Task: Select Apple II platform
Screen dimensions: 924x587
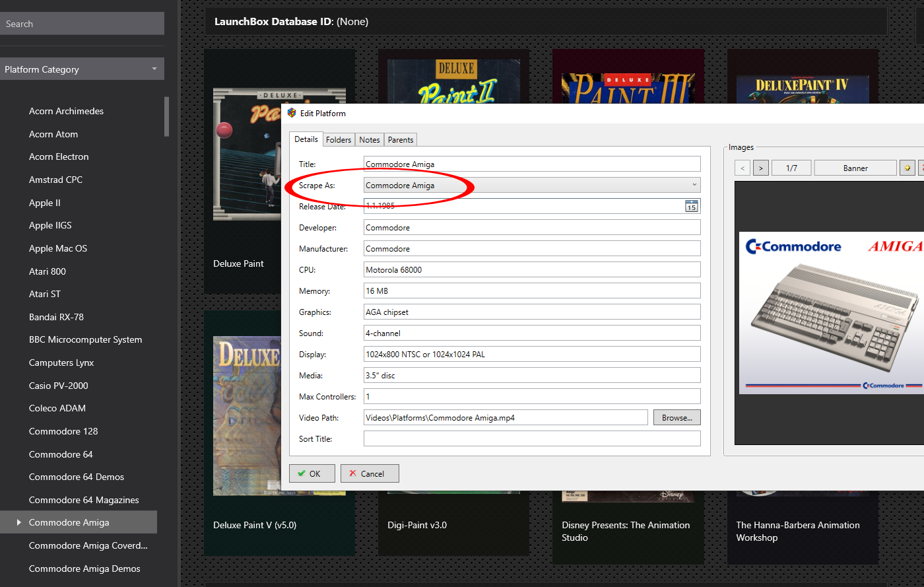Action: pyautogui.click(x=44, y=203)
